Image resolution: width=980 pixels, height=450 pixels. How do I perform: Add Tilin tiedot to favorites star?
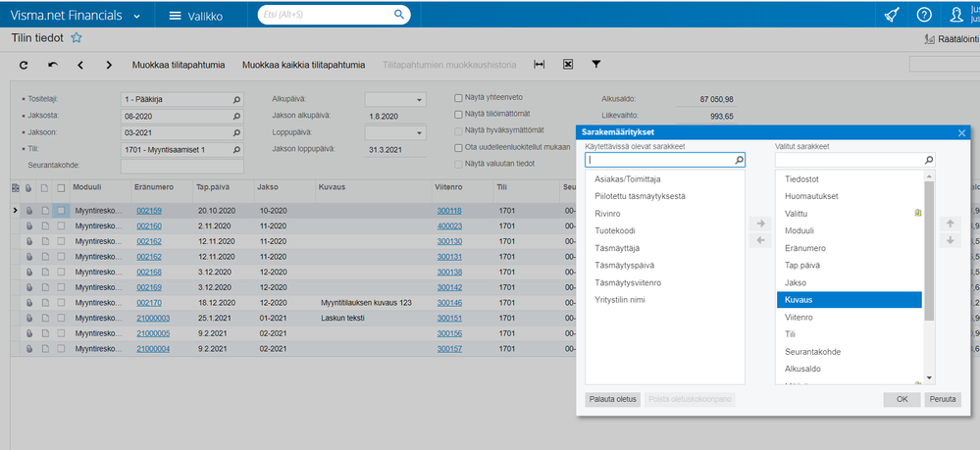77,38
